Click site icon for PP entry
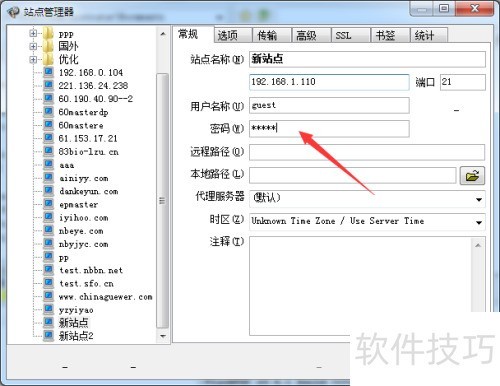 48,257
